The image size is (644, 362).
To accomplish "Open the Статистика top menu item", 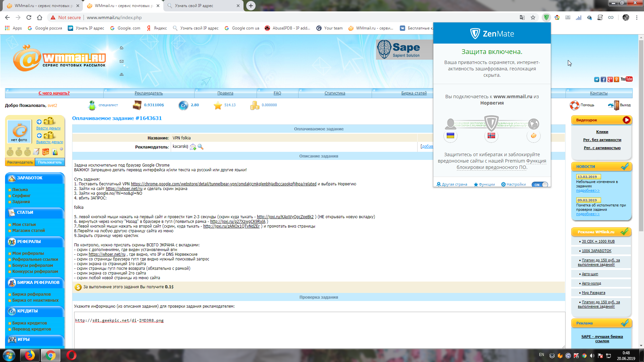I will tap(335, 93).
